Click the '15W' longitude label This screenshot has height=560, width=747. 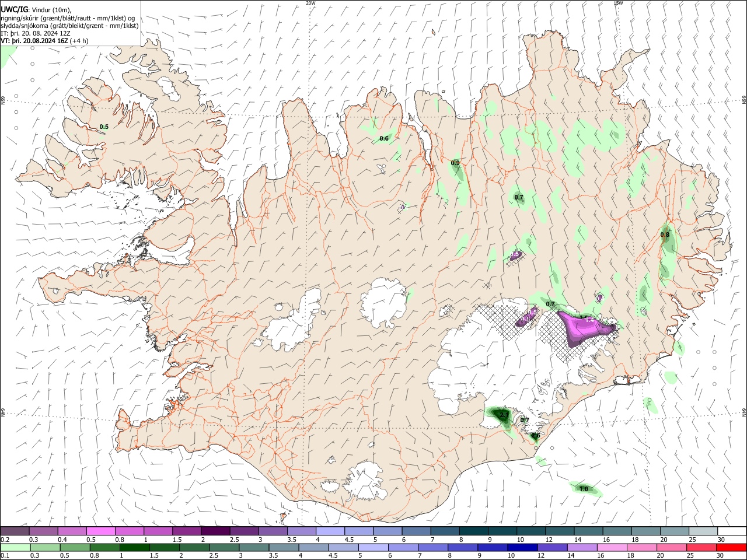(618, 3)
